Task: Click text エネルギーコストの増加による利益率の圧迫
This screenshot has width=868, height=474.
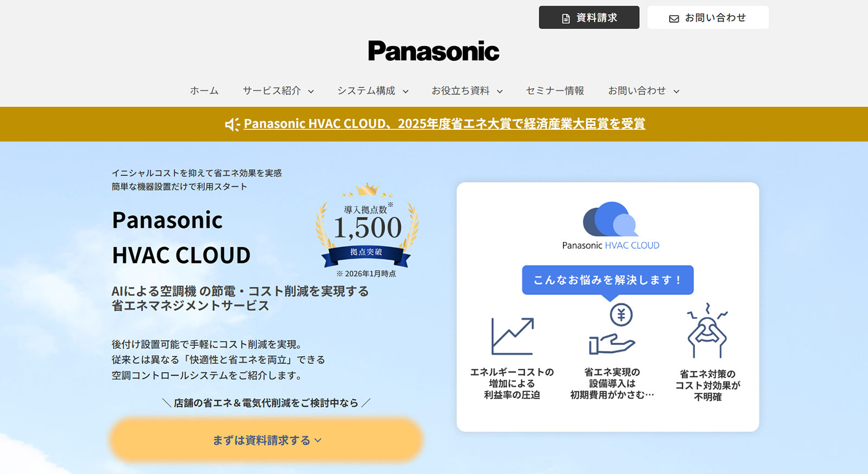Action: click(x=512, y=383)
